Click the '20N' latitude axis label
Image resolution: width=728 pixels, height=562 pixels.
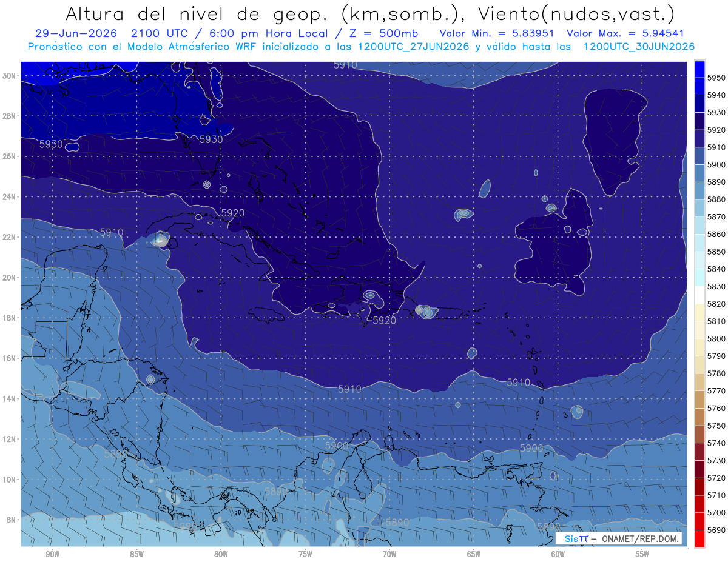pos(10,278)
